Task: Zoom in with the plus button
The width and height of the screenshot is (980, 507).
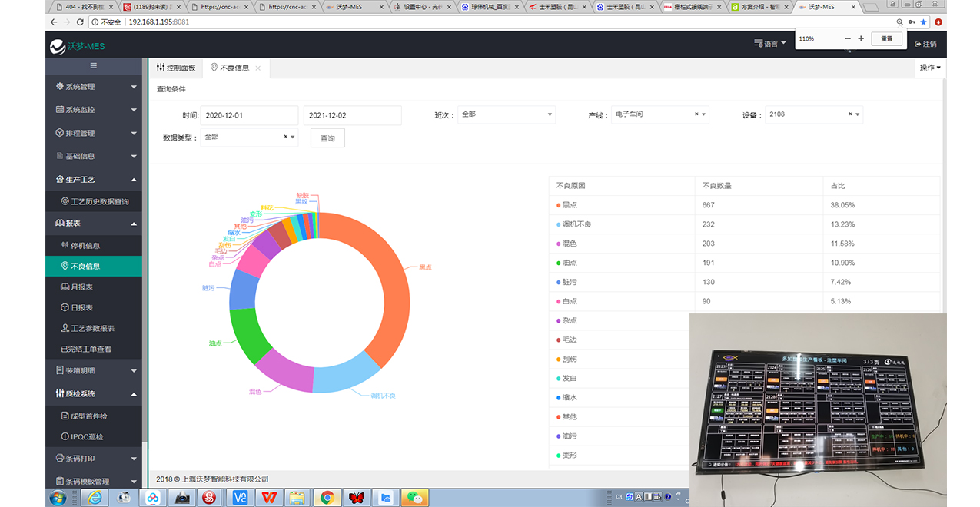Action: click(861, 38)
